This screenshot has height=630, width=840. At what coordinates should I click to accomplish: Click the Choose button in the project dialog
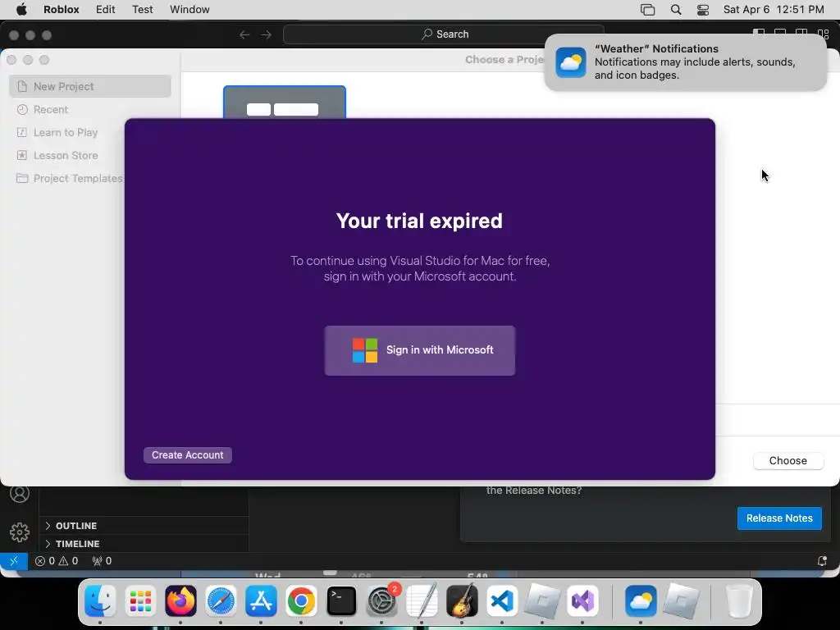click(x=787, y=461)
